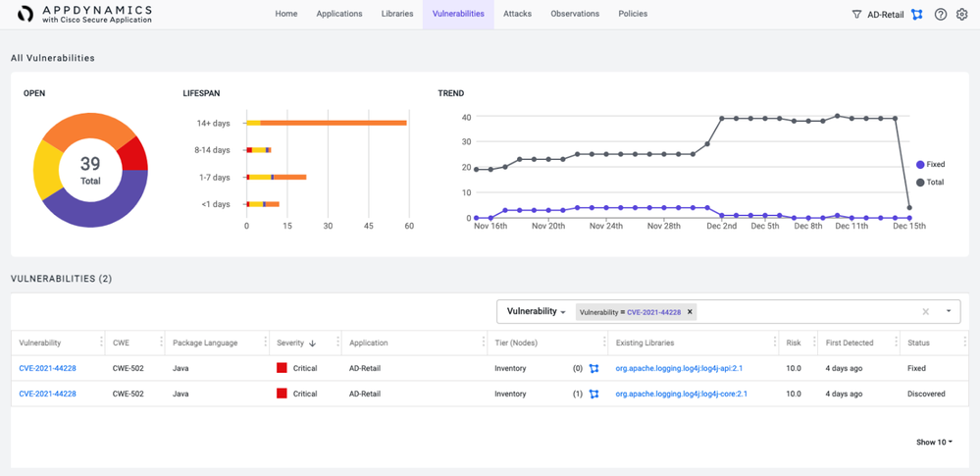Click the Fixed status cell
This screenshot has width=980, height=476.
tap(916, 368)
